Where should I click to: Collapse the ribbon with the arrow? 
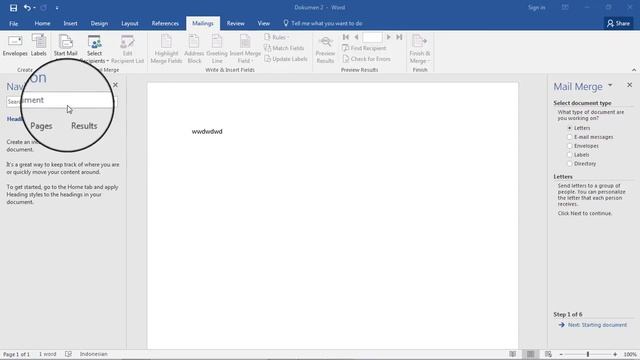[x=634, y=70]
